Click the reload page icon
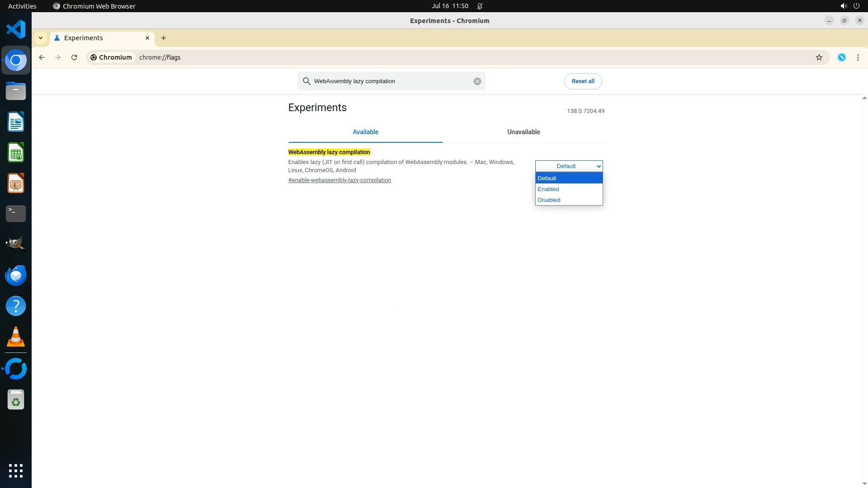 pyautogui.click(x=74, y=57)
